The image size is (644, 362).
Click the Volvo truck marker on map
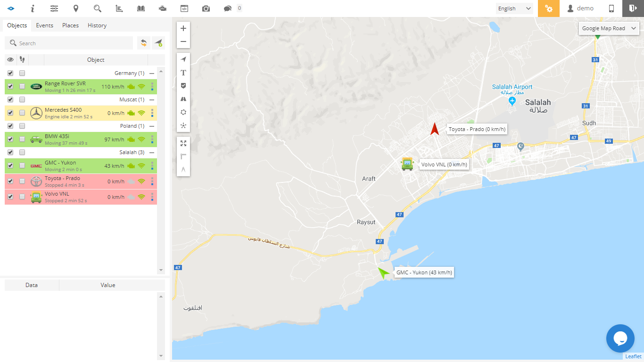click(407, 164)
